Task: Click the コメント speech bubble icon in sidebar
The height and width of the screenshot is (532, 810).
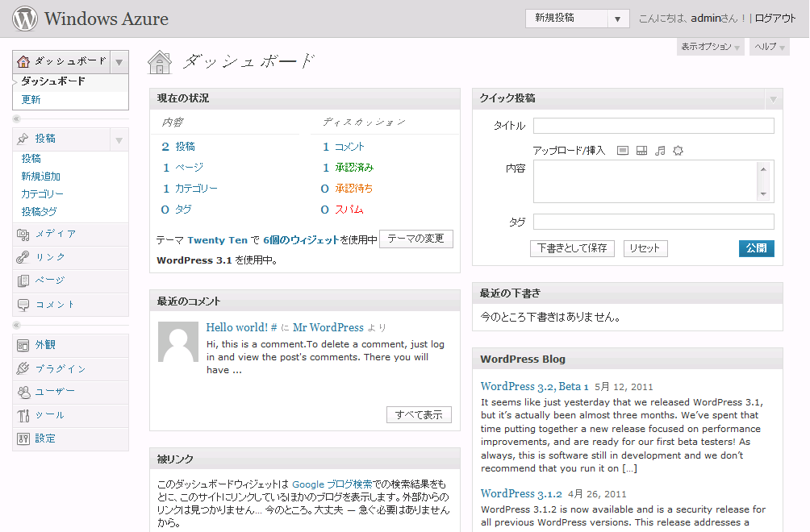Action: (23, 305)
